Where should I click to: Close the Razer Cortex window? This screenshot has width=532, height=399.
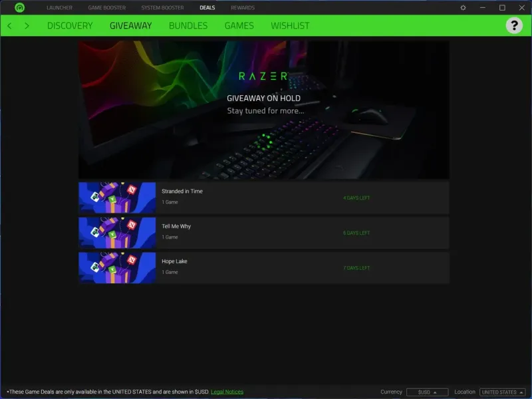522,7
